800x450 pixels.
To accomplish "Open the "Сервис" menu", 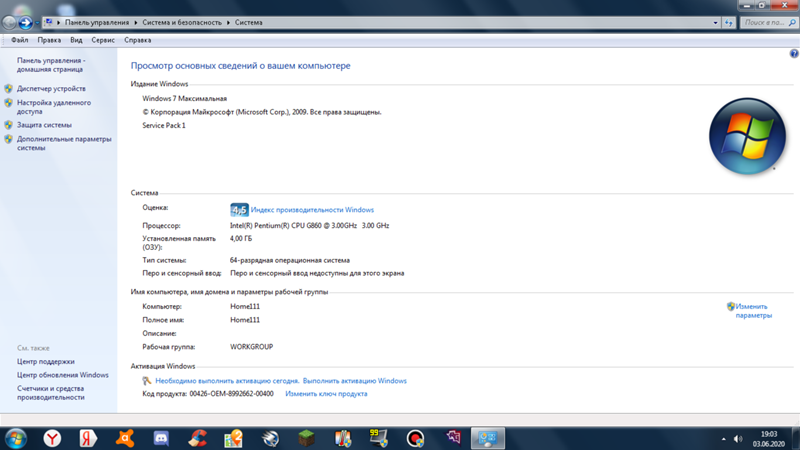I will [x=103, y=40].
